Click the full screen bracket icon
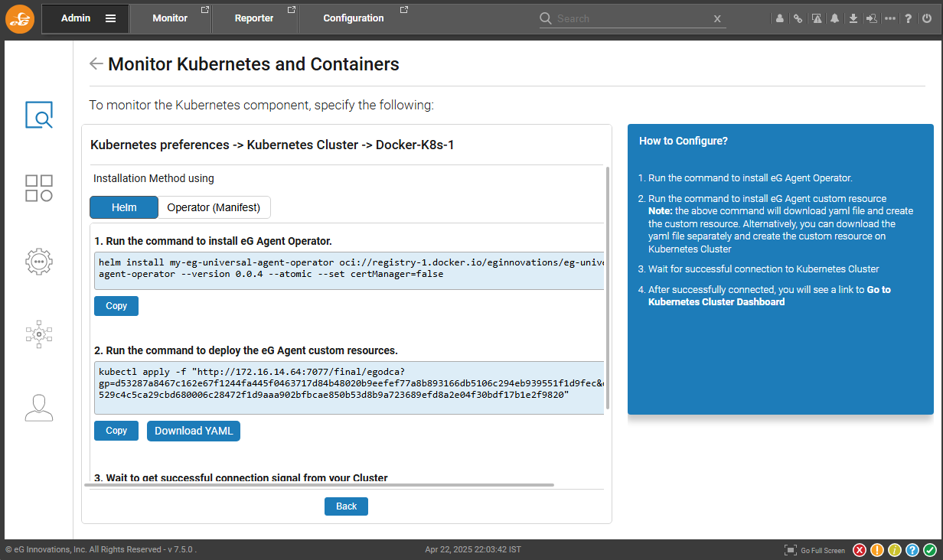Image resolution: width=943 pixels, height=560 pixels. pyautogui.click(x=791, y=550)
